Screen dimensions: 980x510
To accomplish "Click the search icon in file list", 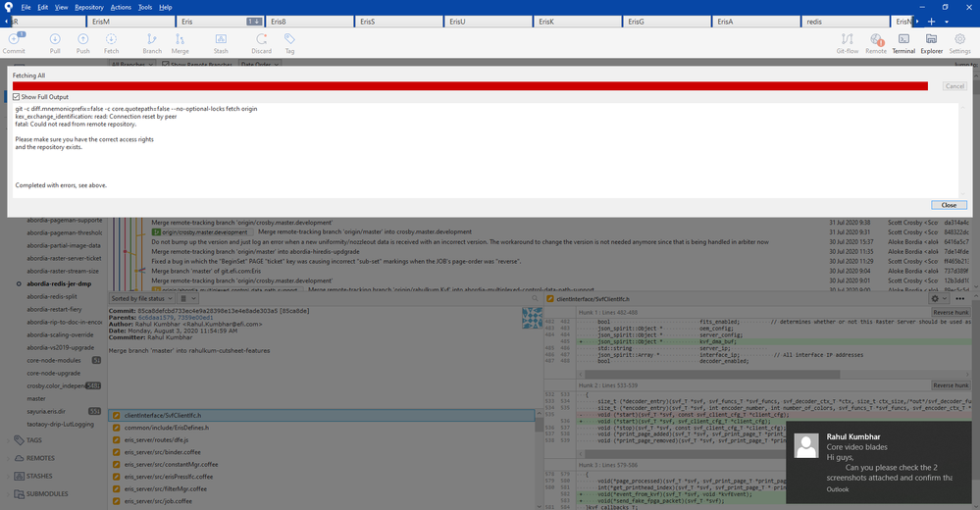I will point(535,299).
